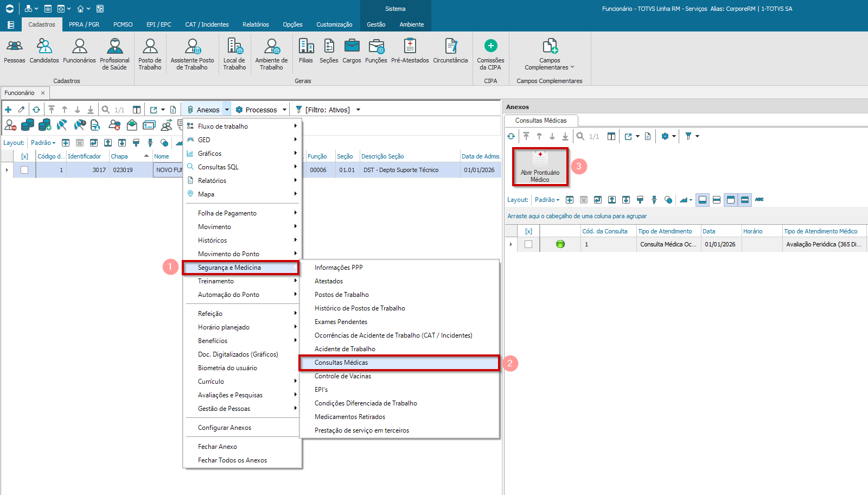Toggle select-all [x] header in Consultas Médicas grid

(528, 231)
